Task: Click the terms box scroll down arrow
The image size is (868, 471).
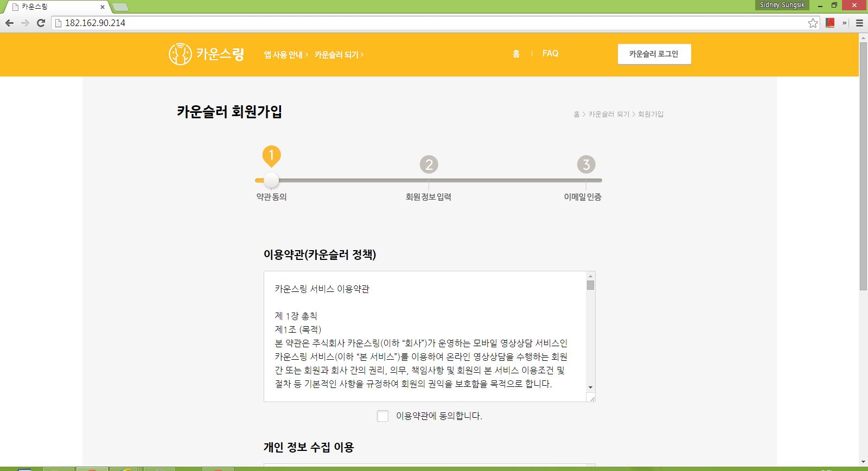Action: 591,387
